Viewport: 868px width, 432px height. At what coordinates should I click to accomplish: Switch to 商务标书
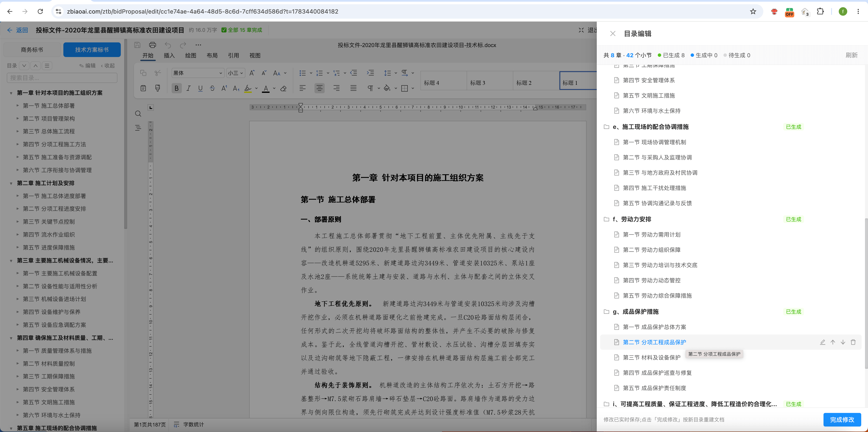click(32, 50)
